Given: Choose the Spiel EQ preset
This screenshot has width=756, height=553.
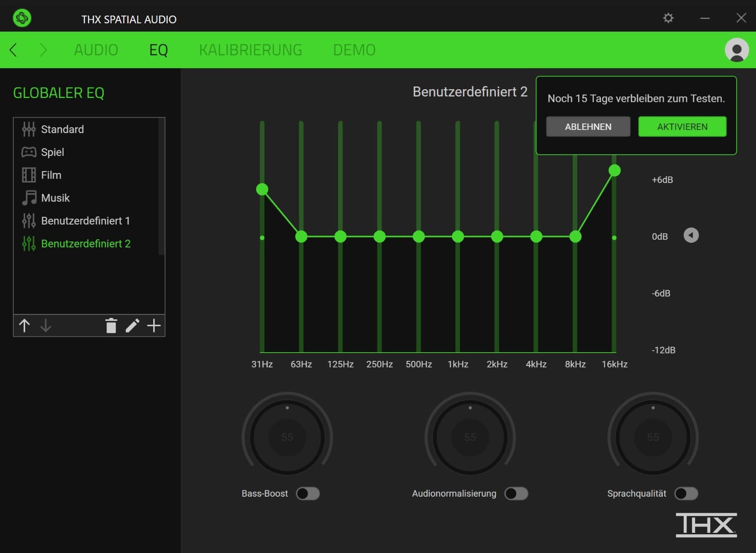Looking at the screenshot, I should [x=86, y=152].
